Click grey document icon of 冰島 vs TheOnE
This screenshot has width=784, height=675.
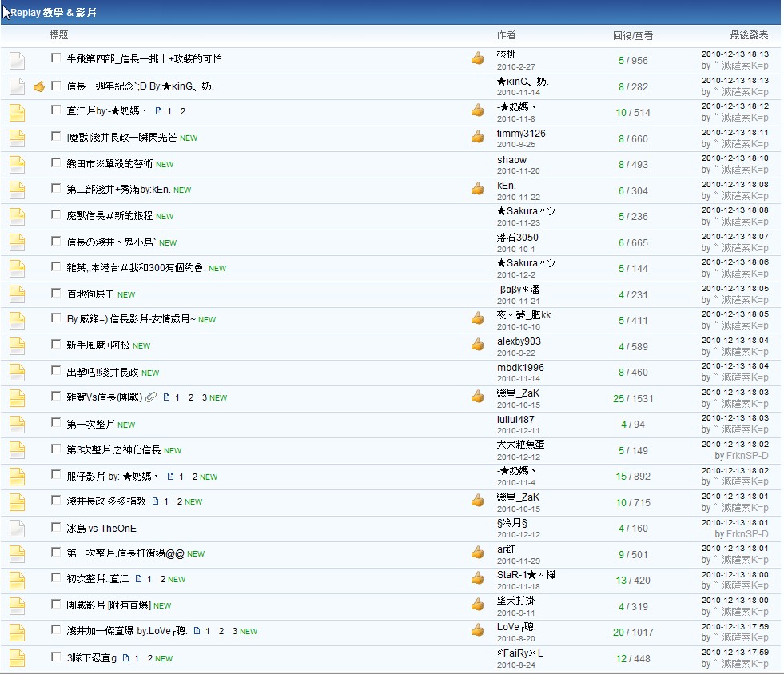pyautogui.click(x=17, y=529)
